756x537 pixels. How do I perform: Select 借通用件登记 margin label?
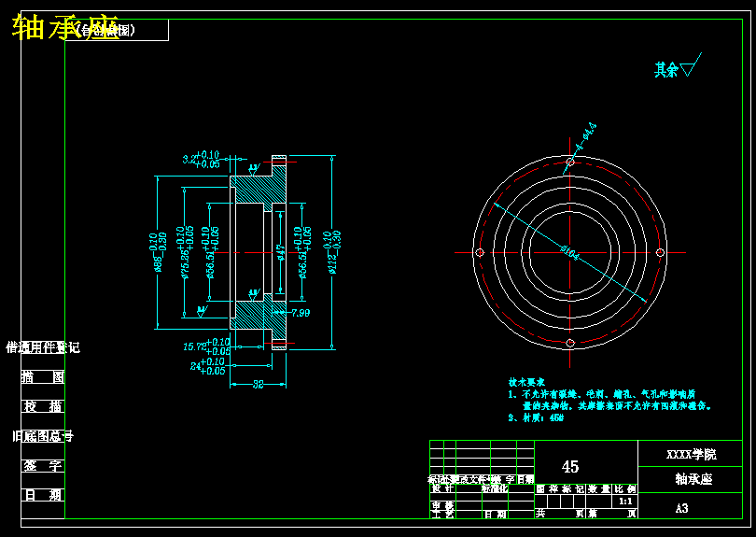43,347
